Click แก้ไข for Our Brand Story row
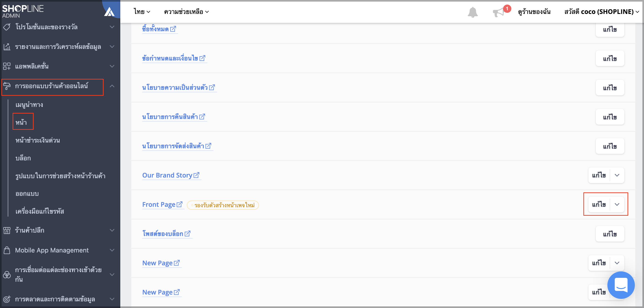The image size is (644, 308). coord(599,175)
